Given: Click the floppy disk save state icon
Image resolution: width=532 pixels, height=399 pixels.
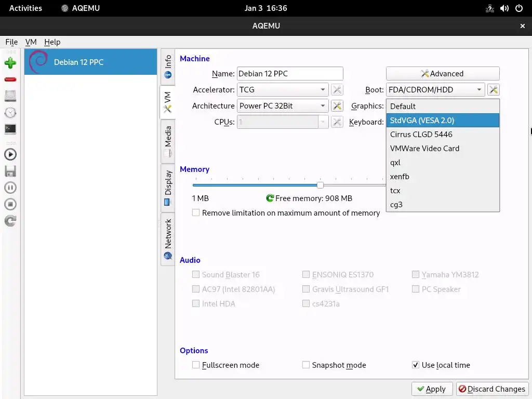Looking at the screenshot, I should [x=10, y=171].
